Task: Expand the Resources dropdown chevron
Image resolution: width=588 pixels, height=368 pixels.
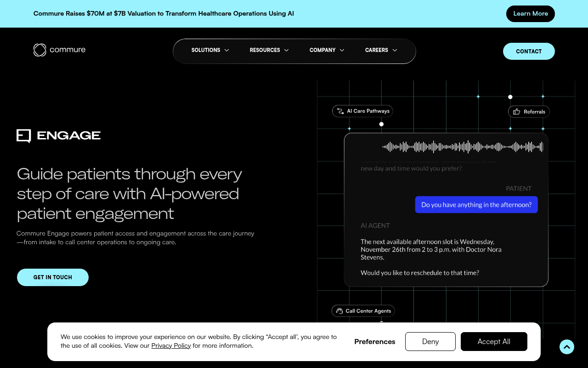Action: pyautogui.click(x=286, y=50)
